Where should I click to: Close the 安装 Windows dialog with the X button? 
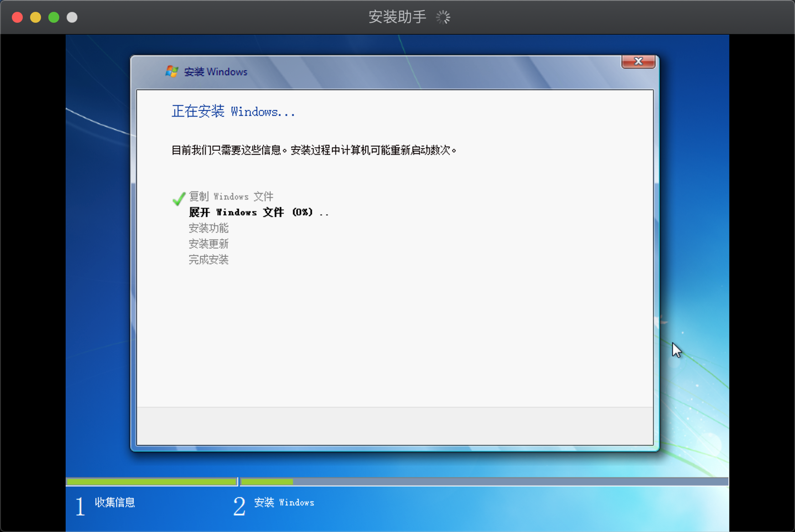pyautogui.click(x=638, y=61)
